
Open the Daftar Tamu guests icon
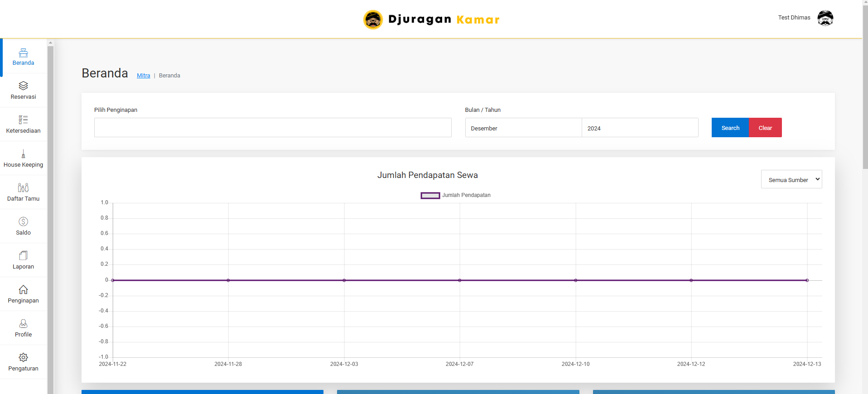click(23, 187)
